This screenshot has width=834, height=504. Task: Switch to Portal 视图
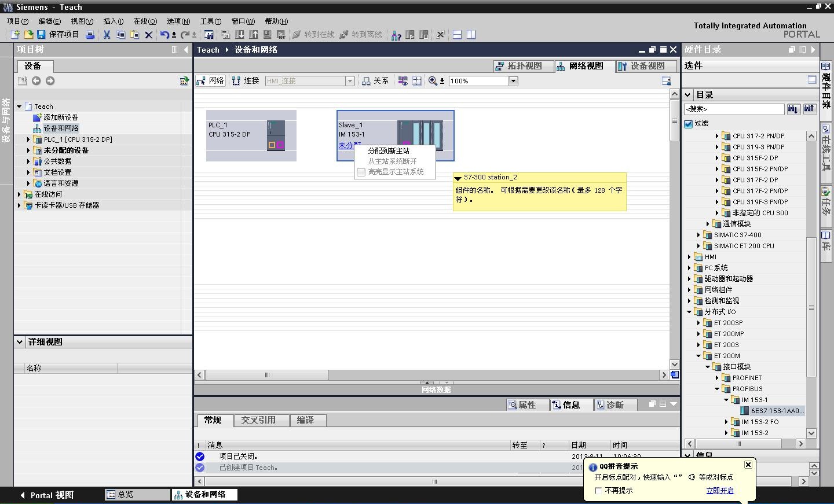(47, 495)
